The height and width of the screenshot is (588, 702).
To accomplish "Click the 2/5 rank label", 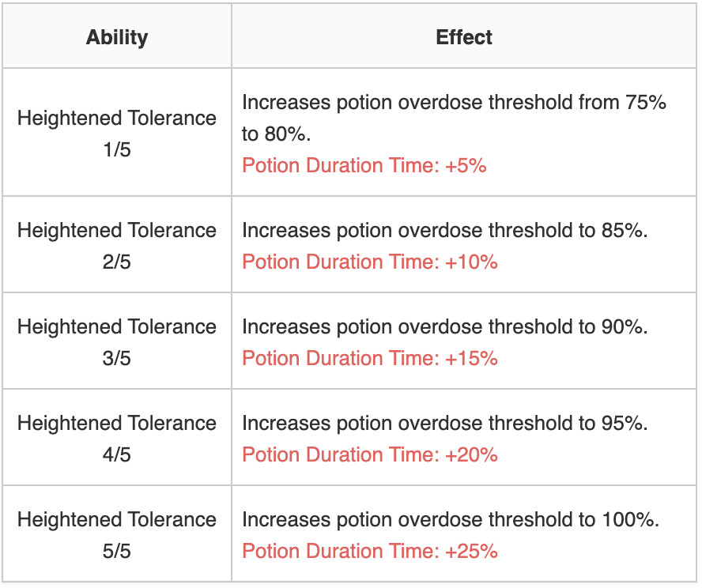I will (117, 262).
